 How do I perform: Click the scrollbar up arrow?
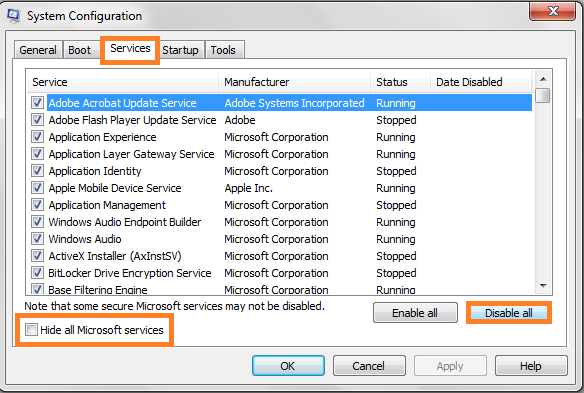coord(543,79)
